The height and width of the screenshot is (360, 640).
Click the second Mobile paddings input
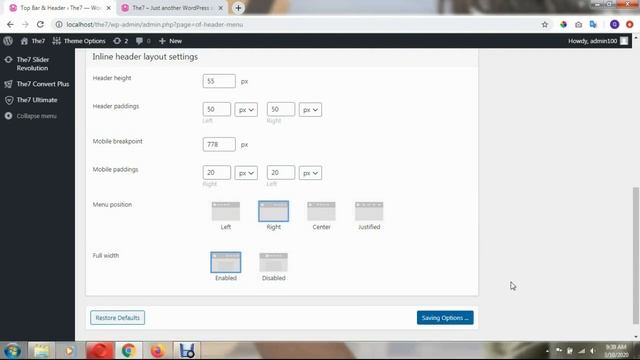point(281,173)
